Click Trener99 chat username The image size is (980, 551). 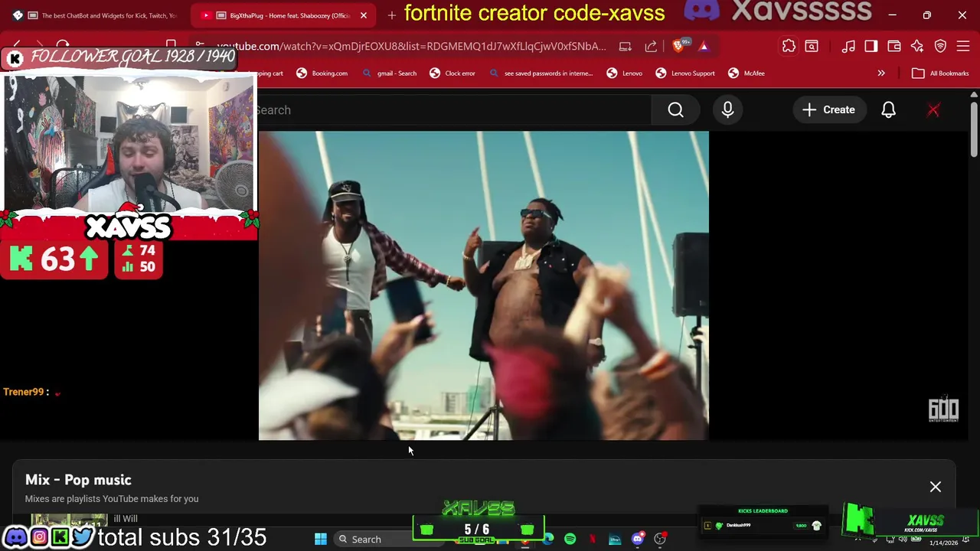[23, 392]
